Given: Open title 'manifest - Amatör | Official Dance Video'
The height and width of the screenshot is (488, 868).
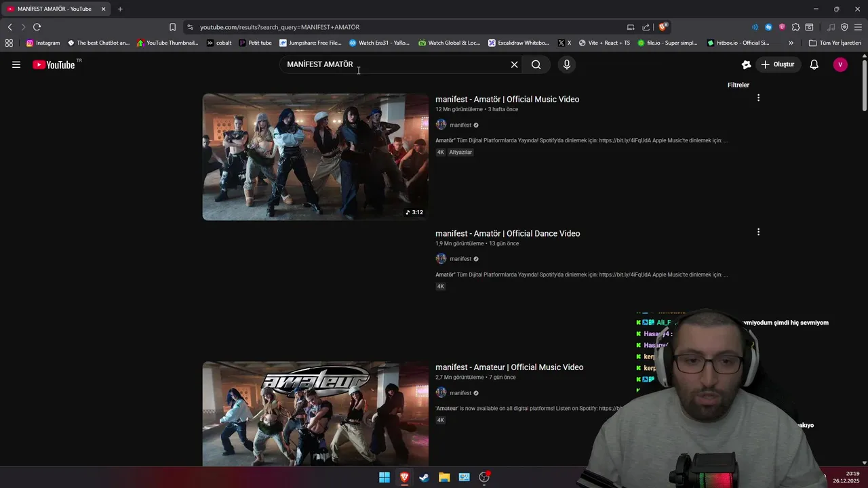Looking at the screenshot, I should coord(508,233).
